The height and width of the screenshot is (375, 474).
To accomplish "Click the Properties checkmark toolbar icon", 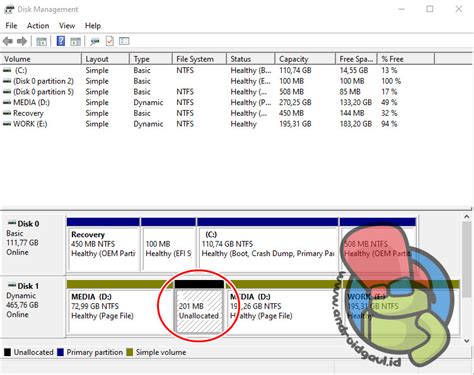I will pyautogui.click(x=110, y=41).
